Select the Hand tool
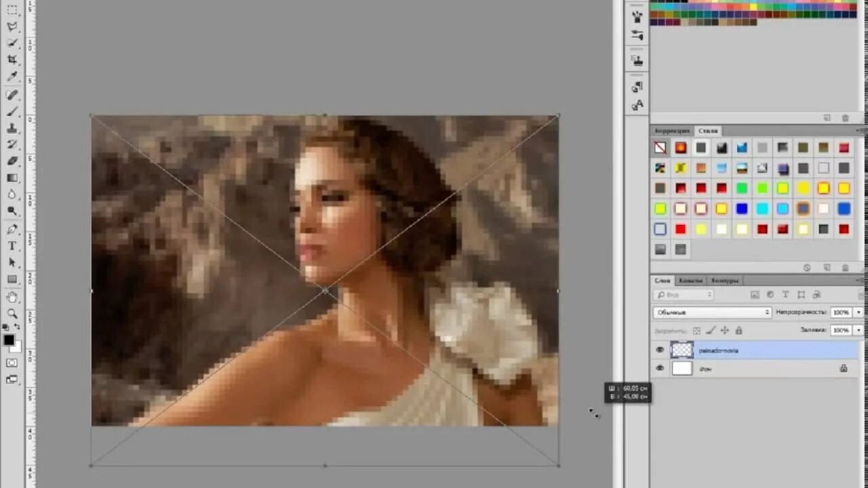868x488 pixels. [12, 297]
